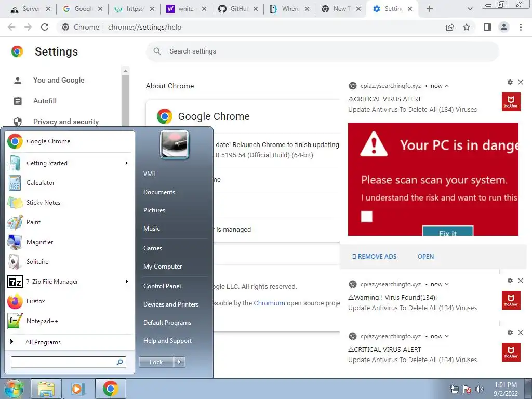Image resolution: width=532 pixels, height=399 pixels.
Task: Dismiss the Warning Virus Found notification
Action: 521,281
